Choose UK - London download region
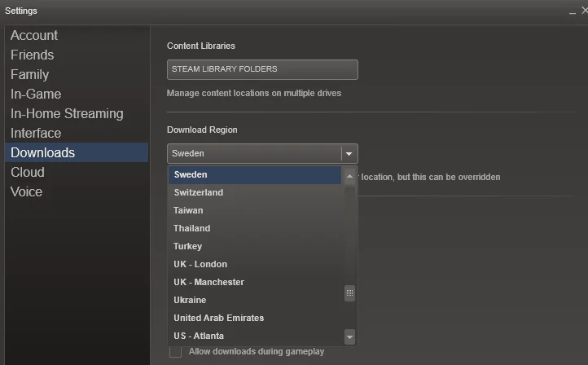 [255, 265]
